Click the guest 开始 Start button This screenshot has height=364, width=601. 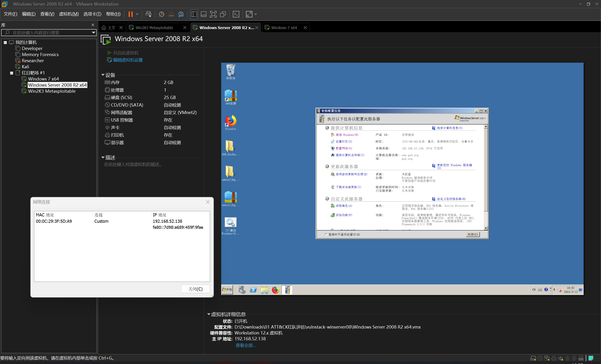[x=227, y=290]
